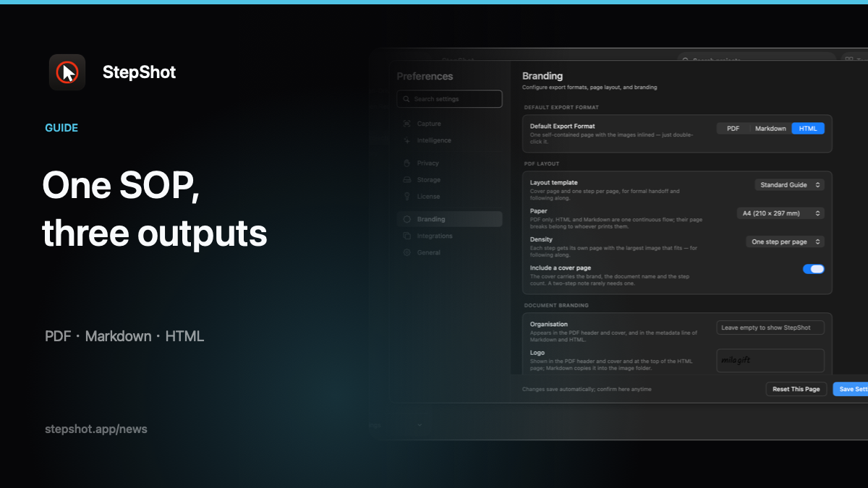868x488 pixels.
Task: Click the Paper row label
Action: 538,211
